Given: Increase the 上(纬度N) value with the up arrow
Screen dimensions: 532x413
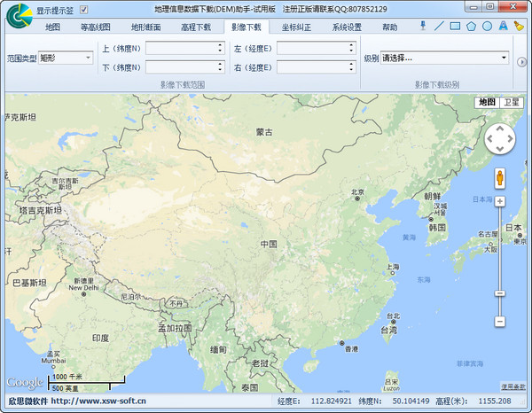Looking at the screenshot, I should (220, 45).
